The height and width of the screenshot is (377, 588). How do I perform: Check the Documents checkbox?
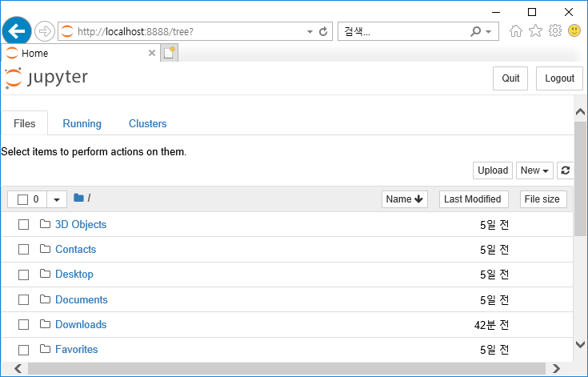point(24,299)
